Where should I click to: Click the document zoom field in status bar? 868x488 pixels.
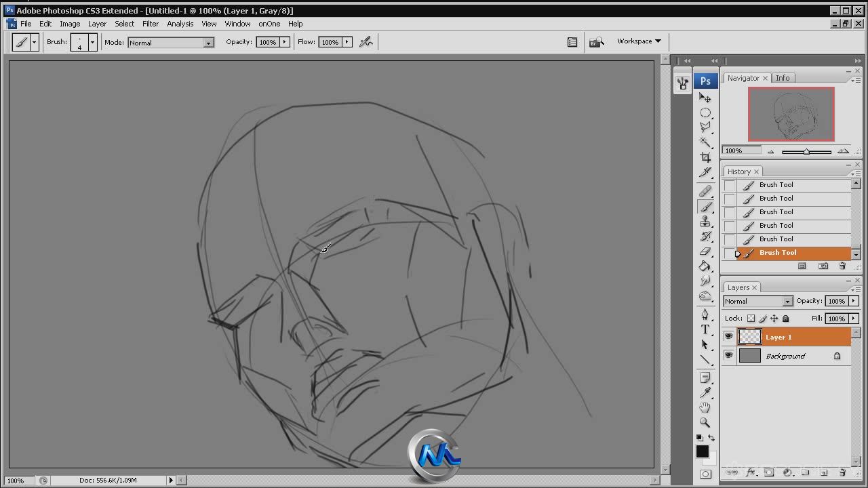[19, 481]
